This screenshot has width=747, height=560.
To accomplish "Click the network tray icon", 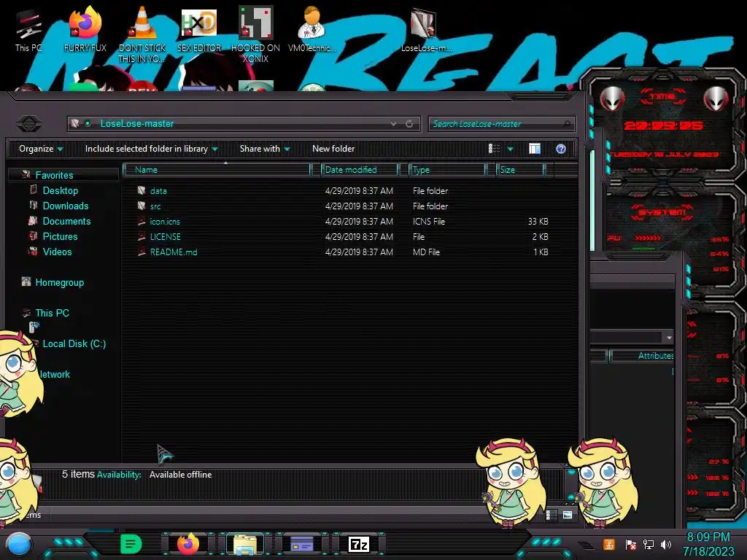I will click(x=648, y=544).
